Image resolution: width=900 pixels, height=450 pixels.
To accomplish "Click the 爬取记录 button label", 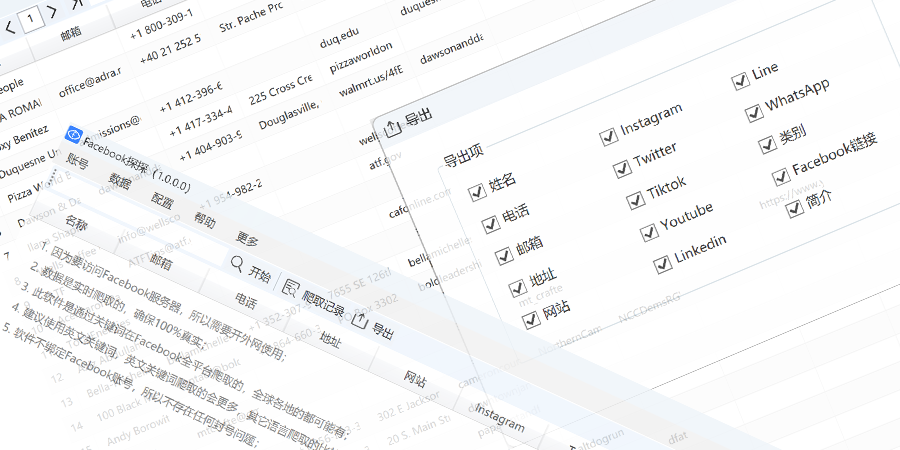I will click(x=323, y=302).
